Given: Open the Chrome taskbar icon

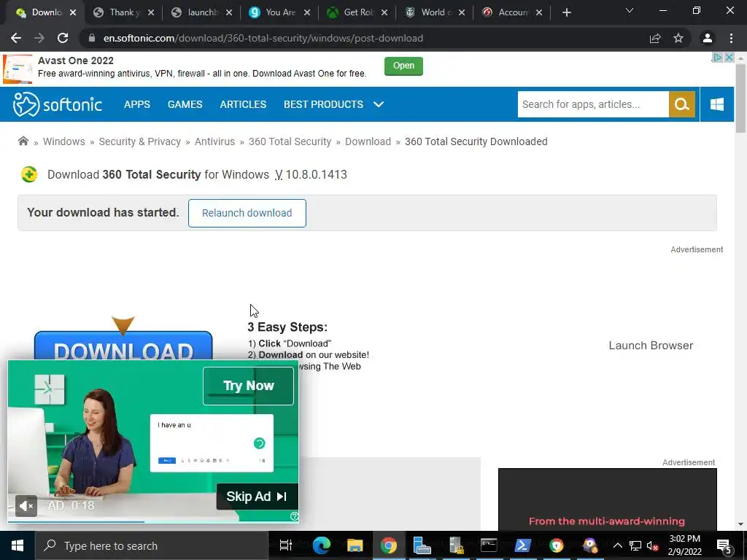Looking at the screenshot, I should click(x=389, y=545).
